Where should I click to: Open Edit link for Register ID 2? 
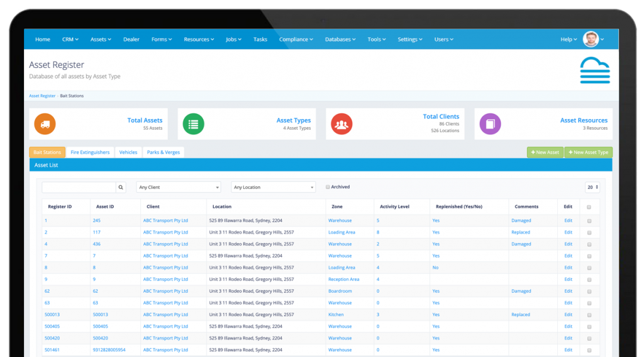click(568, 232)
